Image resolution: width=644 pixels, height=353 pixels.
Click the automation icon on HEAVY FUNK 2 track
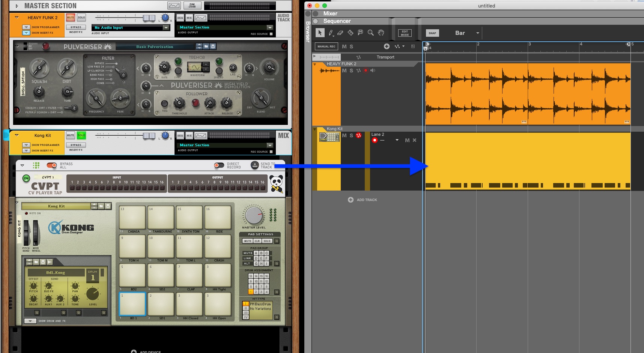[x=358, y=71]
